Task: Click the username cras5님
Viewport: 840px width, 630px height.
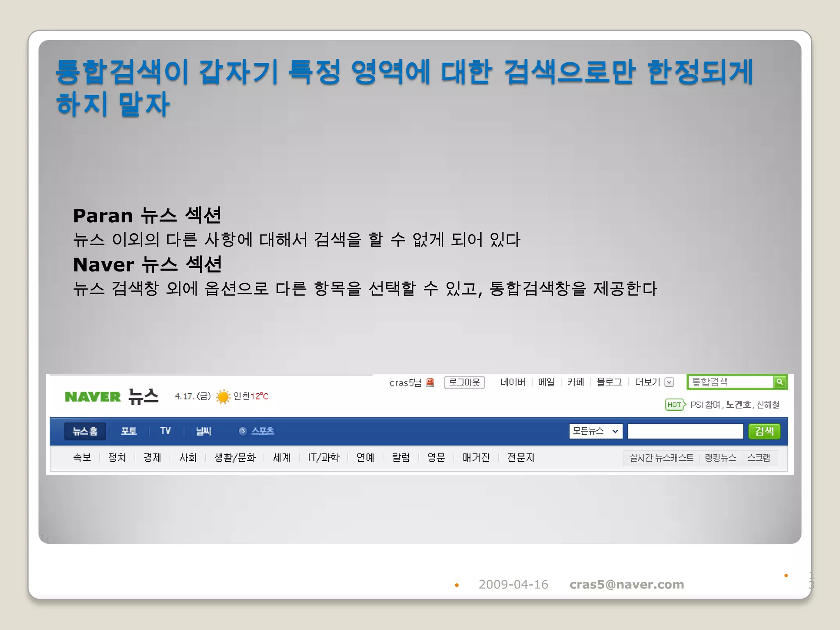Action: pyautogui.click(x=405, y=383)
